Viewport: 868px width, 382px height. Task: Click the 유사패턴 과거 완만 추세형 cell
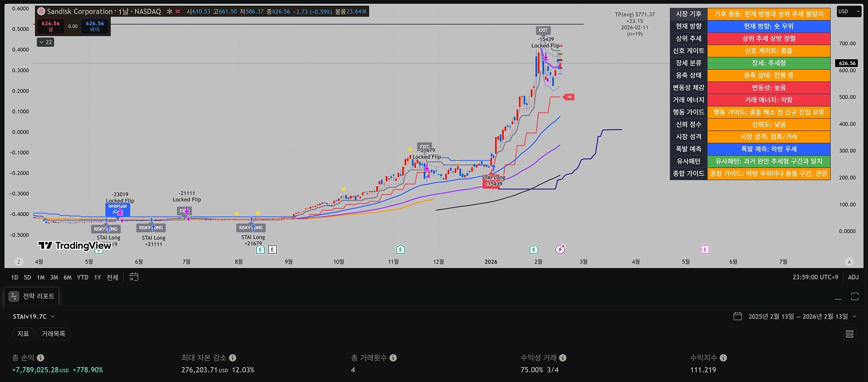tap(769, 161)
